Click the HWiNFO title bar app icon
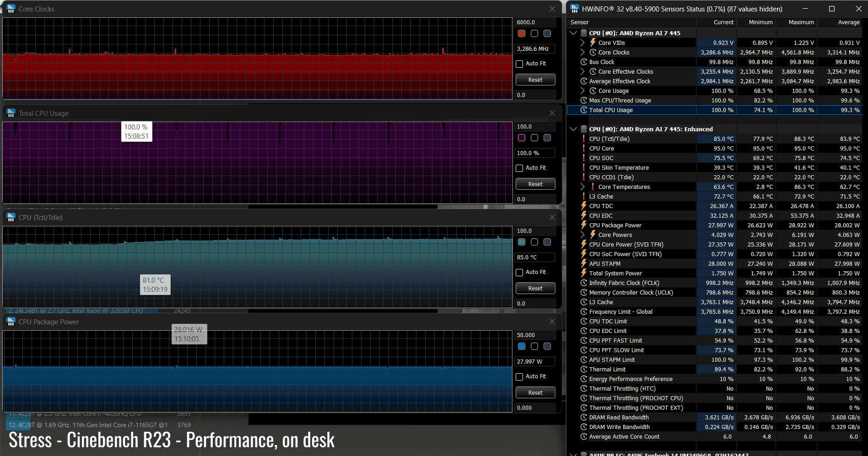The width and height of the screenshot is (868, 456). point(575,9)
